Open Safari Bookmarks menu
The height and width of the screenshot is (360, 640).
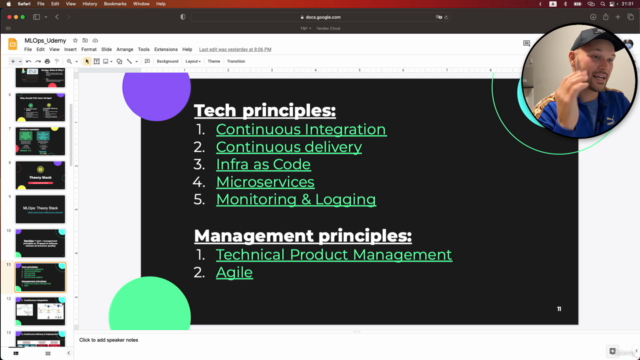(x=115, y=4)
